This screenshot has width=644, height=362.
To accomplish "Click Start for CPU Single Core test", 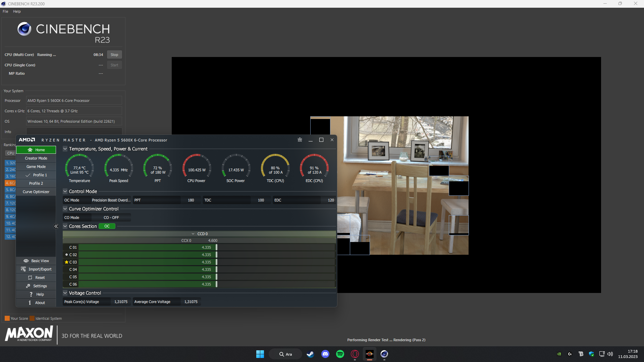I will click(114, 65).
